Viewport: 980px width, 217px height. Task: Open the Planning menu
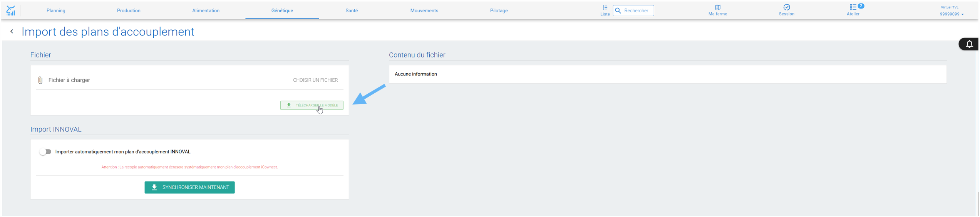(56, 11)
